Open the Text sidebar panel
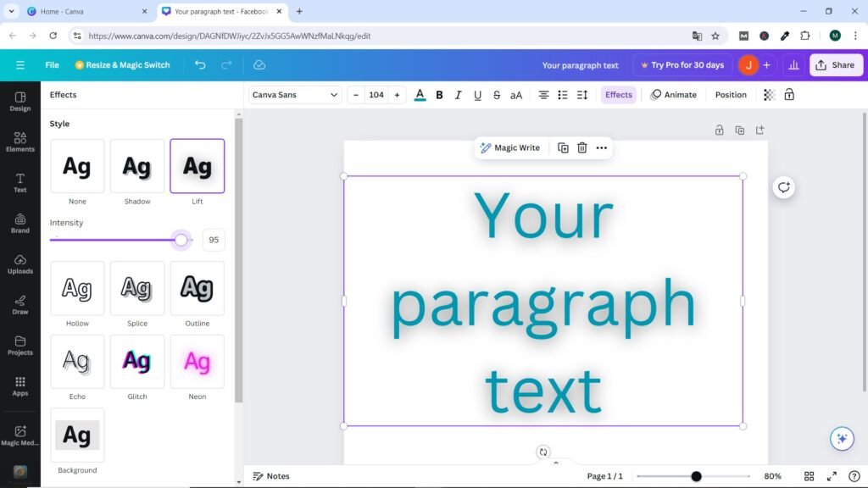This screenshot has height=488, width=868. [x=19, y=181]
